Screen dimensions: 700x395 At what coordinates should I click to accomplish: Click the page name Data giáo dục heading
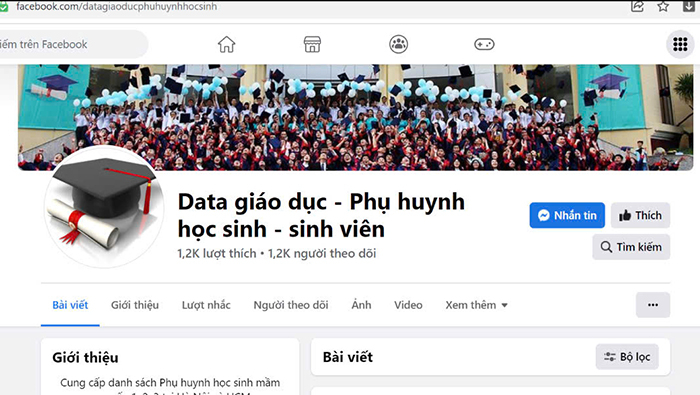click(x=321, y=215)
